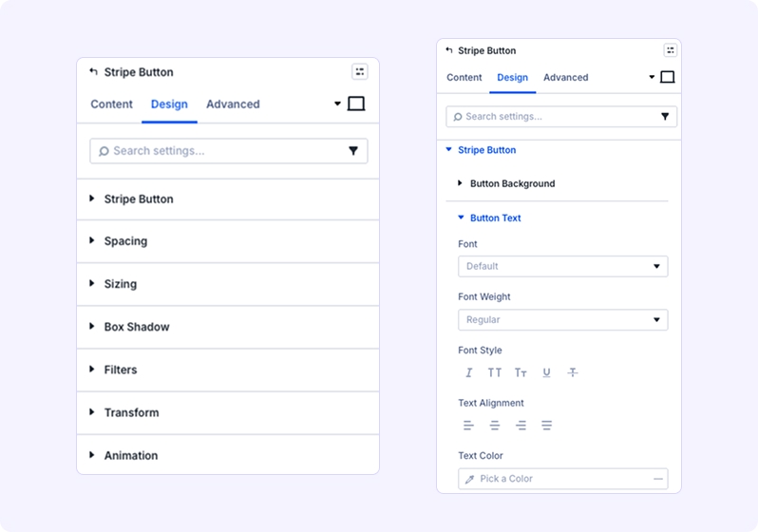The height and width of the screenshot is (532, 758).
Task: Click the back arrow beside the left Stripe Button title
Action: point(93,71)
